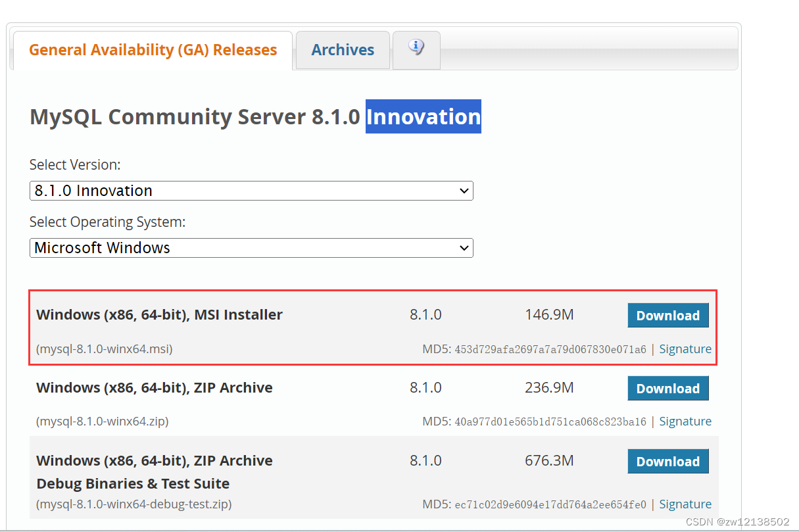Click the 8.1.0 version in MSI Installer row
The height and width of the screenshot is (532, 799).
click(425, 315)
